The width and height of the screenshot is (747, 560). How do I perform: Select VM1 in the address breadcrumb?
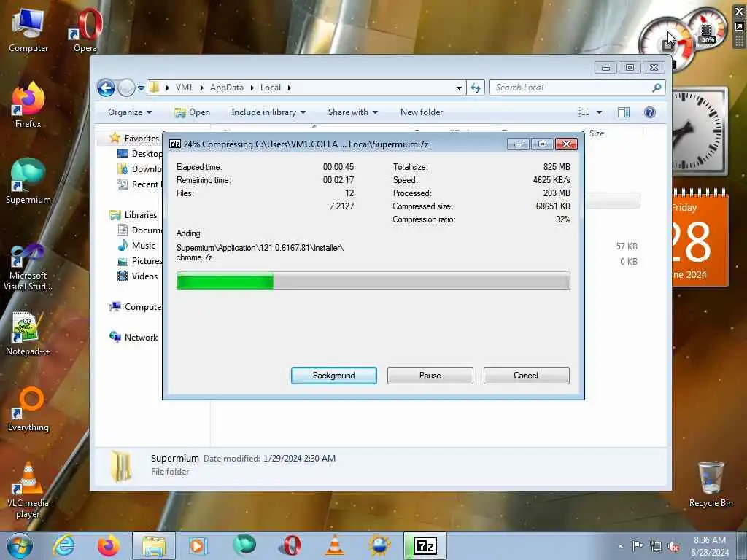click(x=184, y=87)
